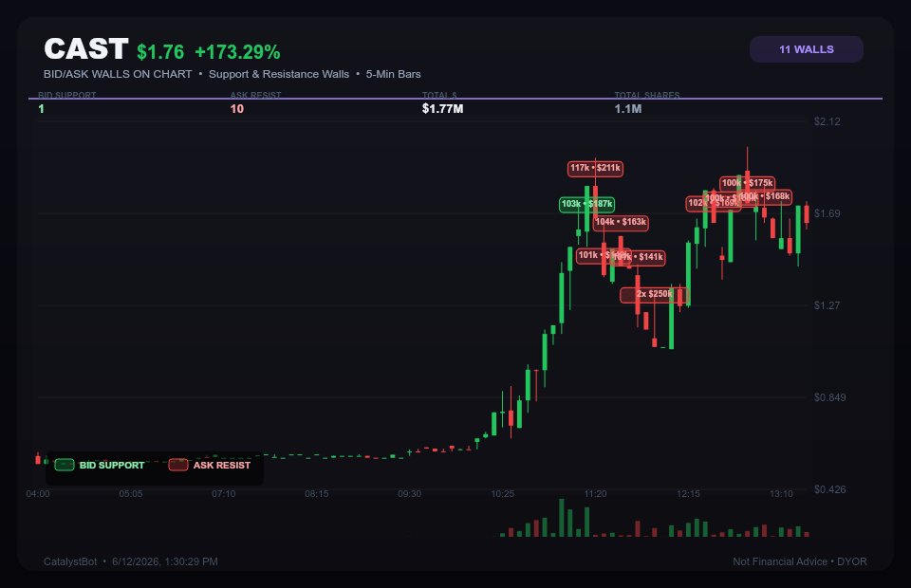911x588 pixels.
Task: Click the green BID SUPPORT legend swatch
Action: [x=64, y=465]
